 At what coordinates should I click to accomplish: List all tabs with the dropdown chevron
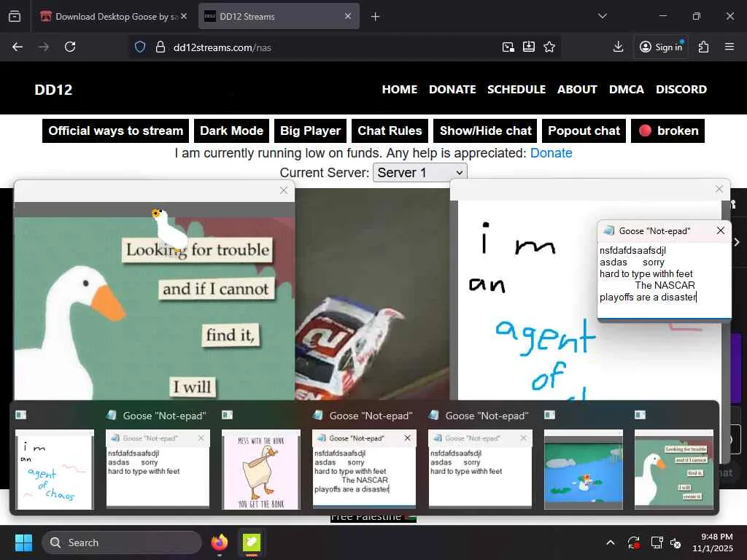click(603, 16)
